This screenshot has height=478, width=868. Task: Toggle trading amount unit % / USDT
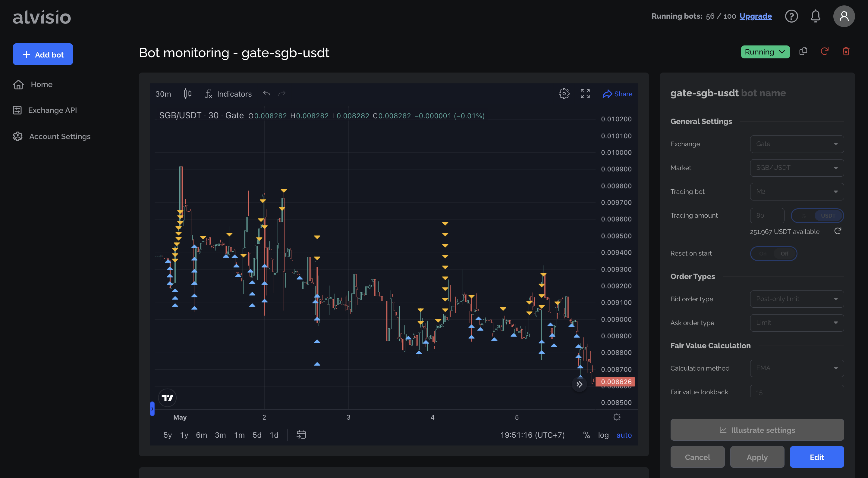tap(817, 216)
